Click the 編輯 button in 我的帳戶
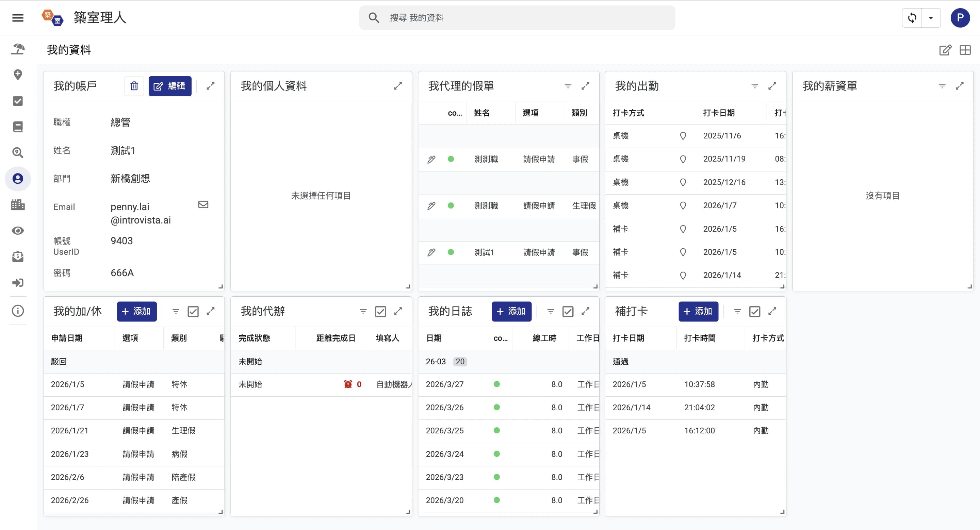980x530 pixels. [170, 86]
